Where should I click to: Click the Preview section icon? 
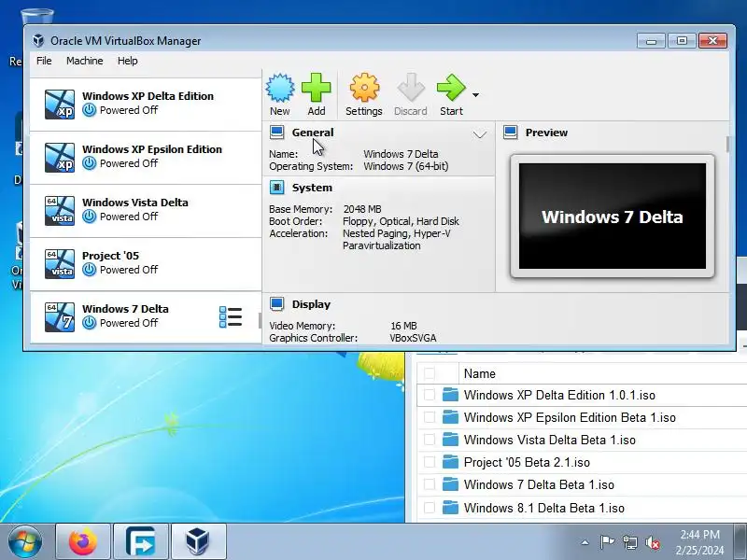point(510,133)
